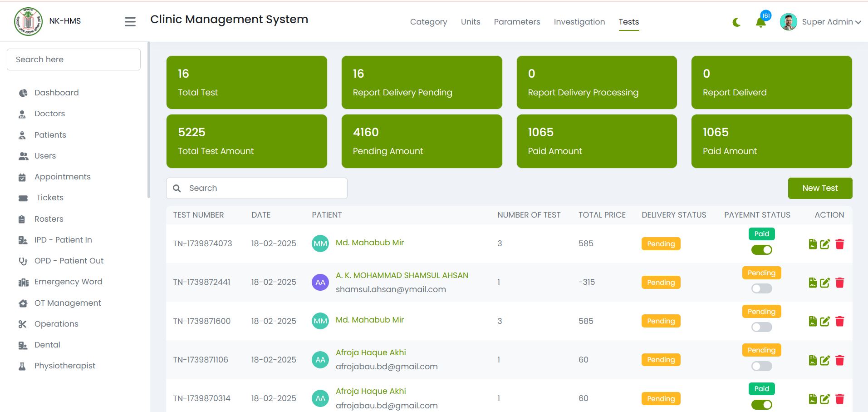Open Afroja Haque Akhi in TN-1739871106 row
The image size is (868, 412).
(x=371, y=352)
